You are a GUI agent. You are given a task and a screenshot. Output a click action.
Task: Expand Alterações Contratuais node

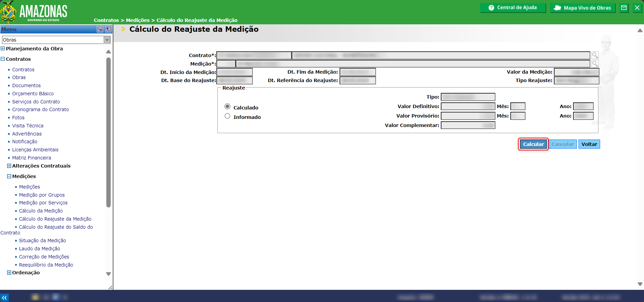coord(9,166)
